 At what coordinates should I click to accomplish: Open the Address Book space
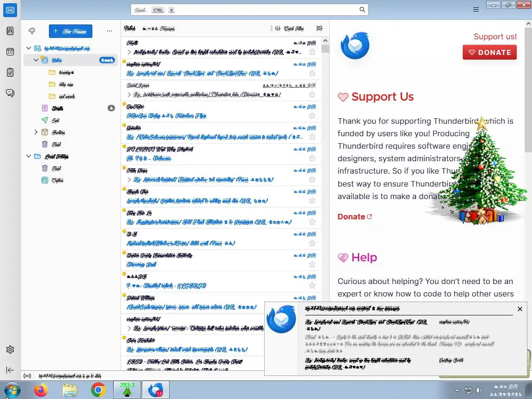pos(10,31)
